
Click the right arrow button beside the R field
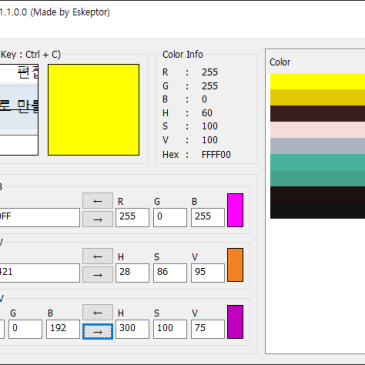pyautogui.click(x=97, y=219)
